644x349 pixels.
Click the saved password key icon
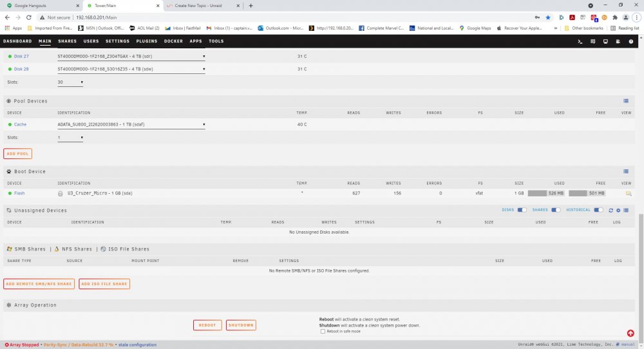[537, 17]
